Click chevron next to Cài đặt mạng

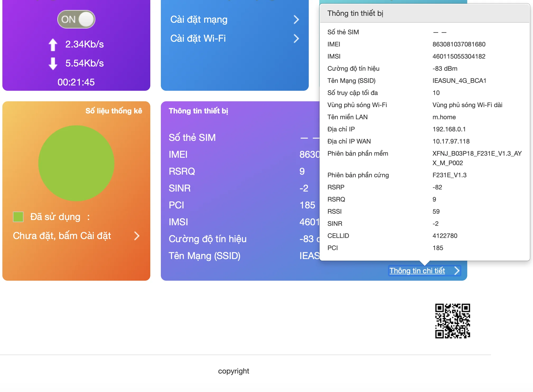coord(296,20)
